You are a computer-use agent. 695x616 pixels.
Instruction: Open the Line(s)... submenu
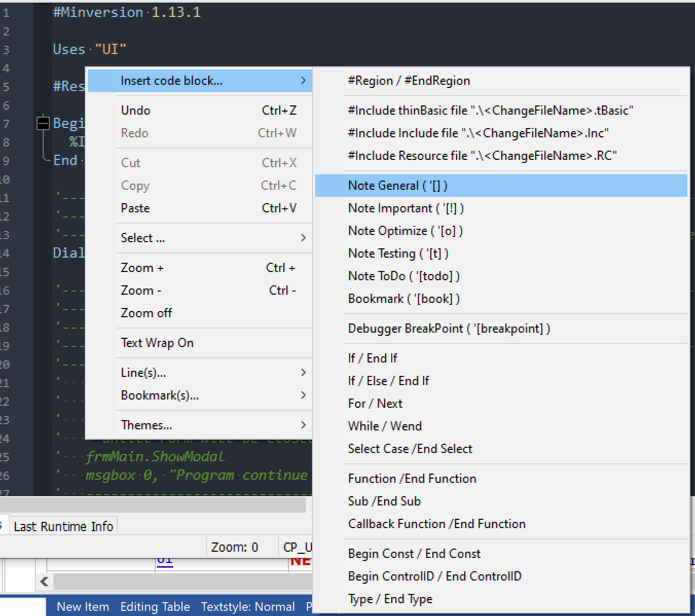pos(143,373)
